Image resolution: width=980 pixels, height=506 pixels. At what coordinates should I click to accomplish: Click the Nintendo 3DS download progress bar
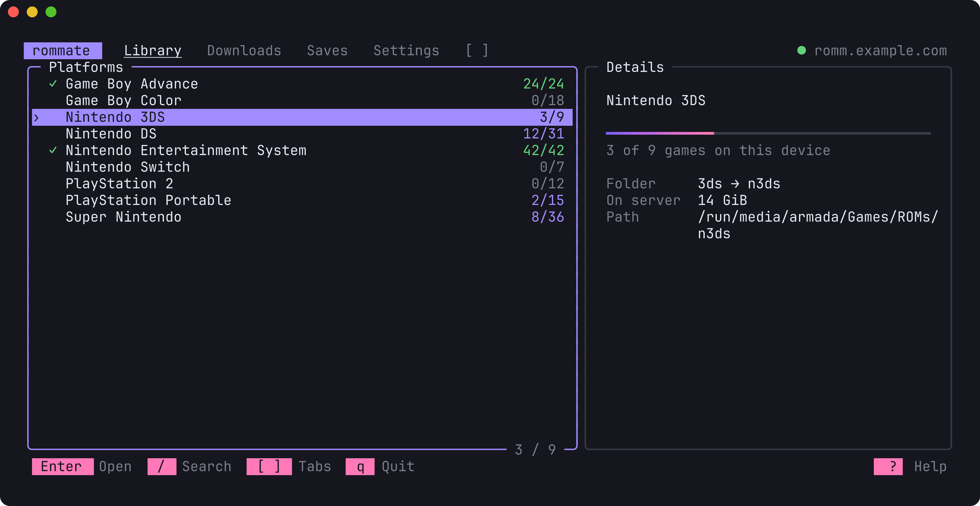768,133
